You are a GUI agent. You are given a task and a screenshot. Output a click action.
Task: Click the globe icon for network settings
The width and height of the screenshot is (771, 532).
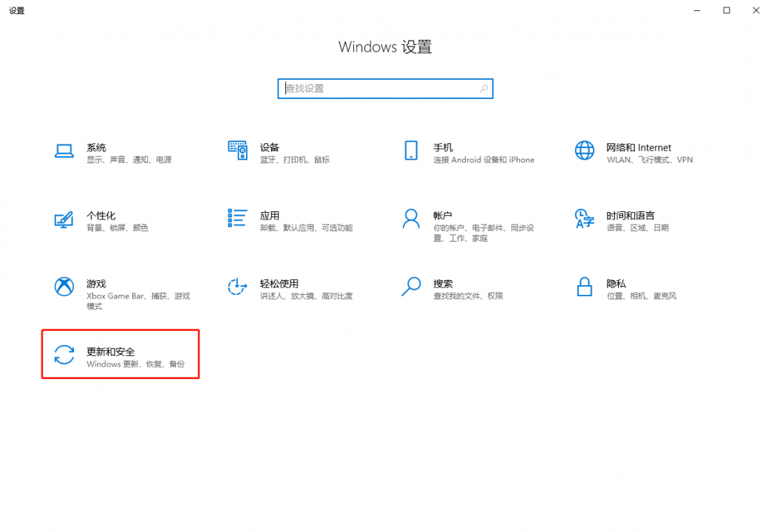click(584, 151)
